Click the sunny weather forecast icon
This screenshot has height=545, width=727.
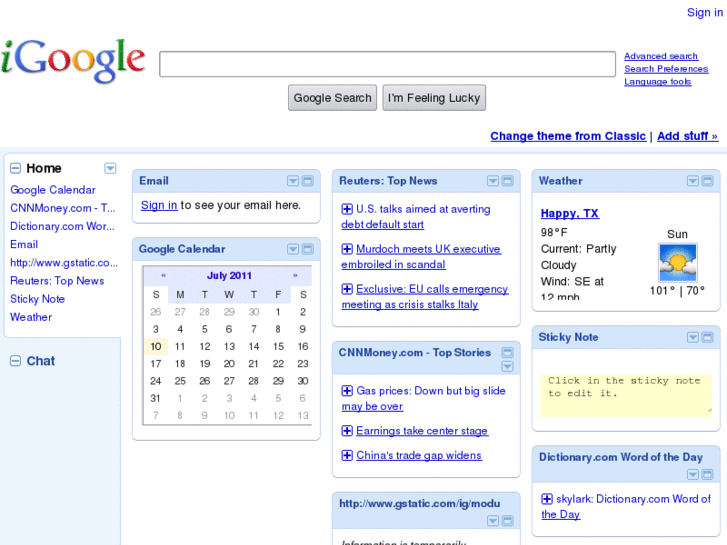click(677, 263)
